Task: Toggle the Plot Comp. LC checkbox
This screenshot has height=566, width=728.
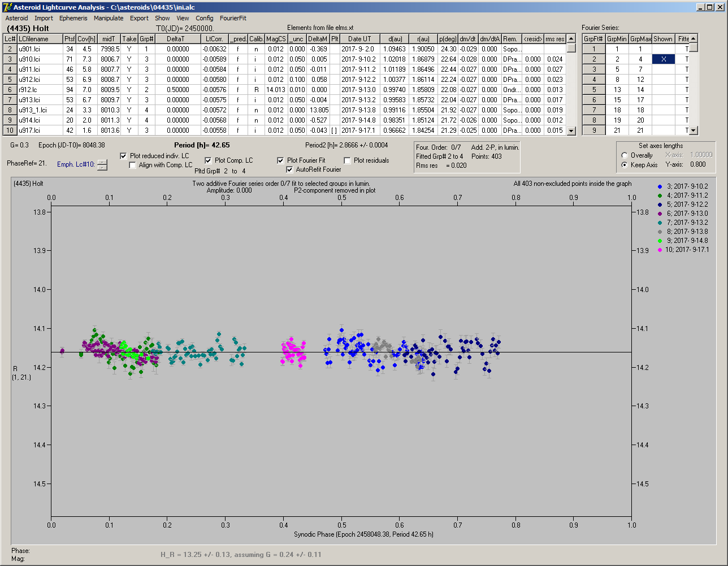Action: pos(209,160)
